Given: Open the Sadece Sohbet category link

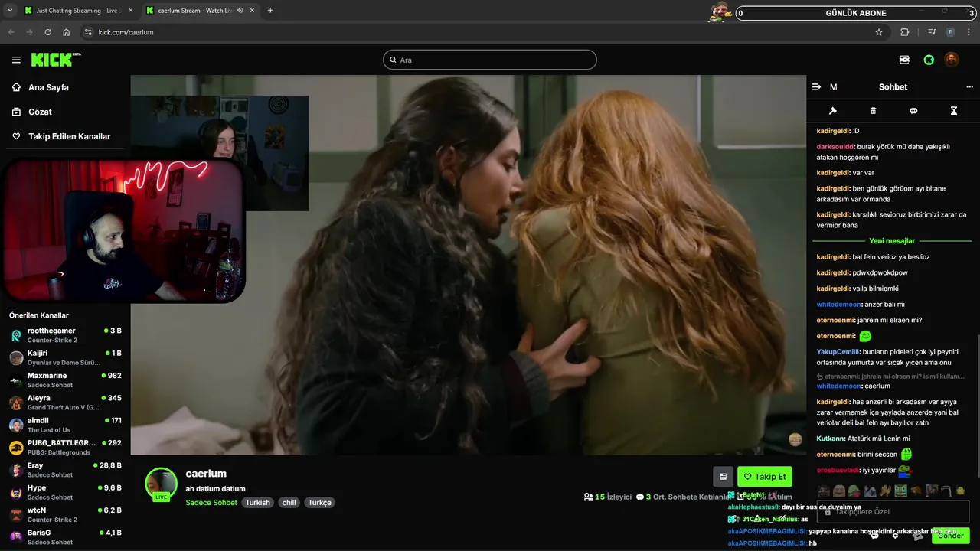Looking at the screenshot, I should 211,503.
